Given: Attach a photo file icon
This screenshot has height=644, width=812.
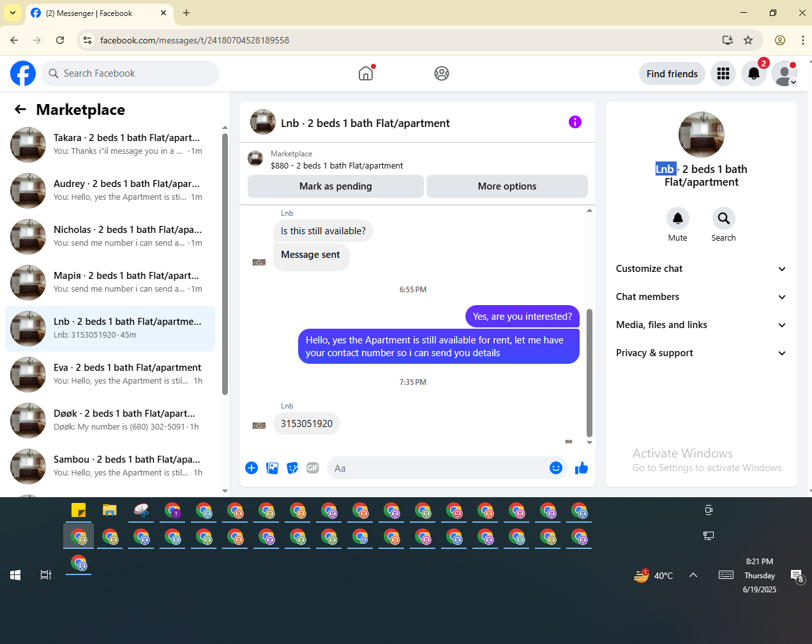Looking at the screenshot, I should click(x=272, y=468).
